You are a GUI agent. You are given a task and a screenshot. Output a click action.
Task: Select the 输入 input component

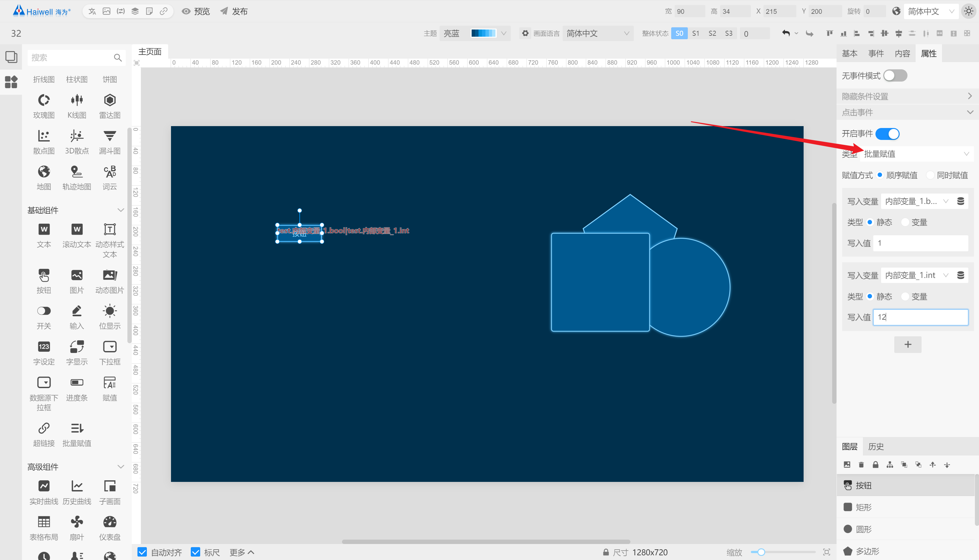pos(77,317)
